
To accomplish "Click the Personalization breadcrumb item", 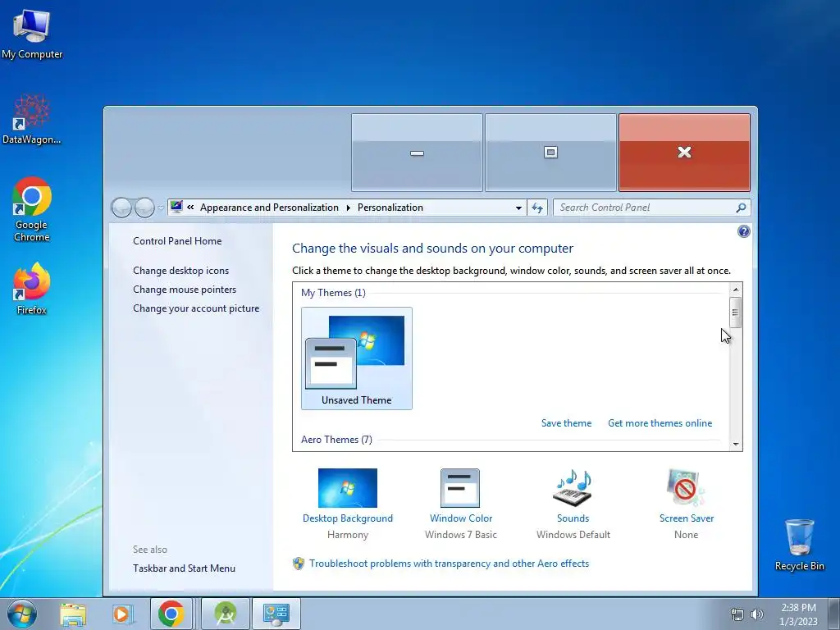I will 390,208.
